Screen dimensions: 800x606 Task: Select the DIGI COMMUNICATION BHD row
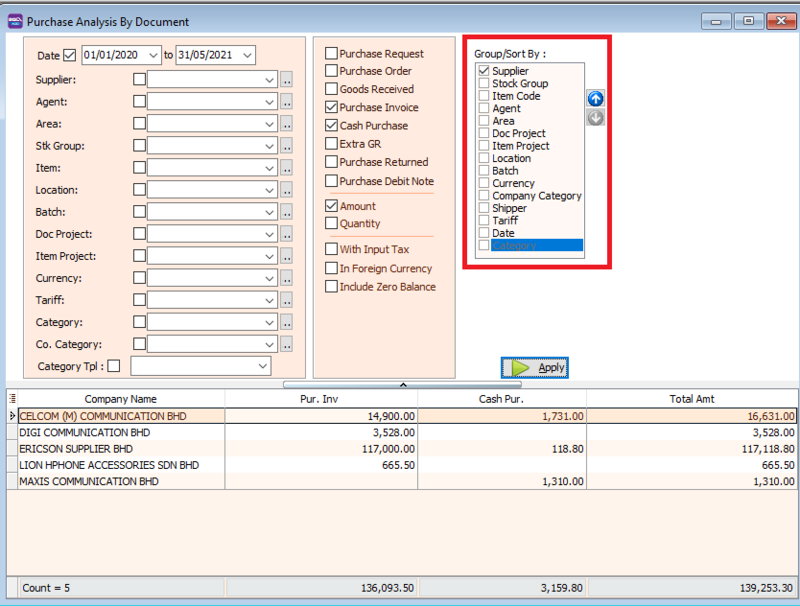[120, 432]
